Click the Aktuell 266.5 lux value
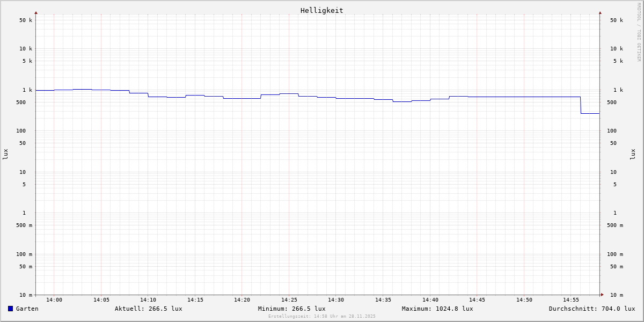The height and width of the screenshot is (322, 644). (x=148, y=309)
